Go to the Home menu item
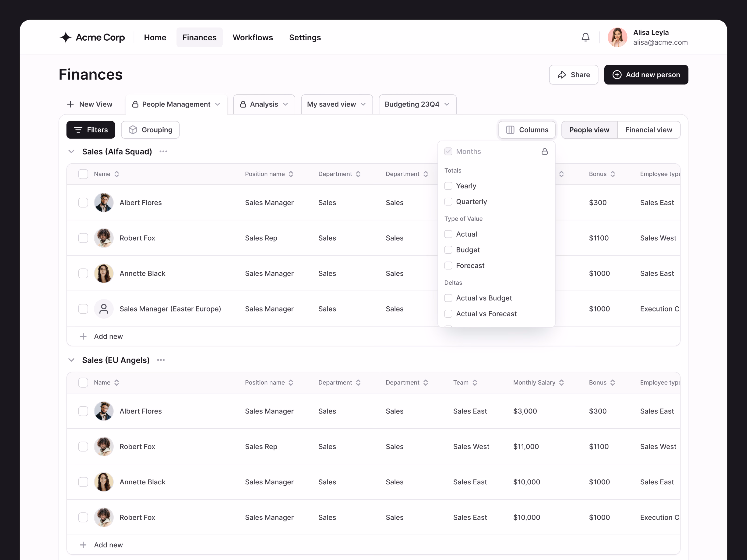The width and height of the screenshot is (747, 560). tap(155, 38)
